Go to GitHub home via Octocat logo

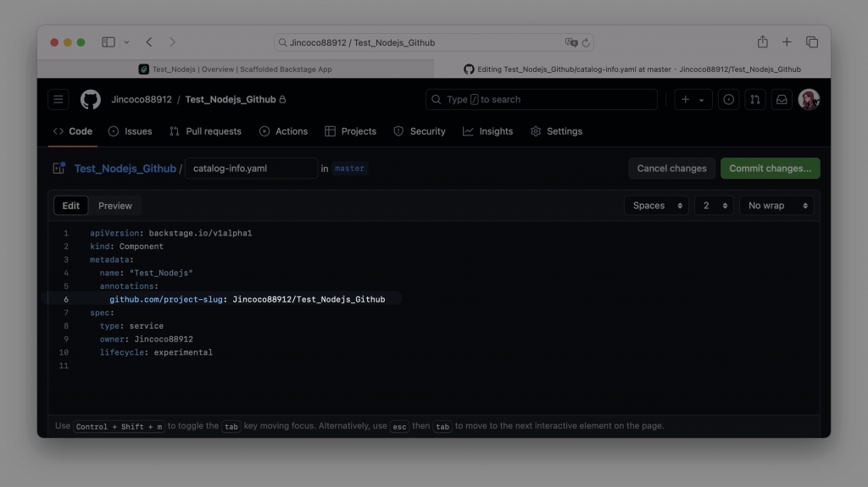click(90, 100)
